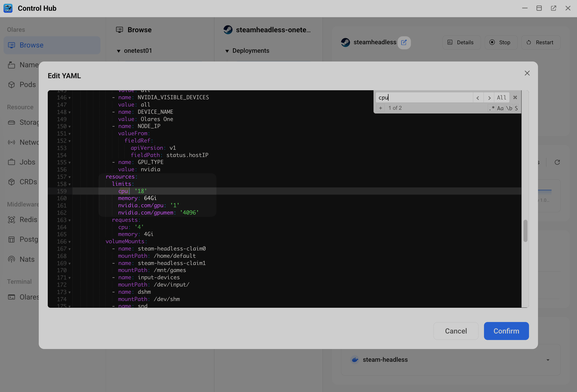
Task: Select the Pods resource icon in the sidebar
Action: tap(11, 84)
